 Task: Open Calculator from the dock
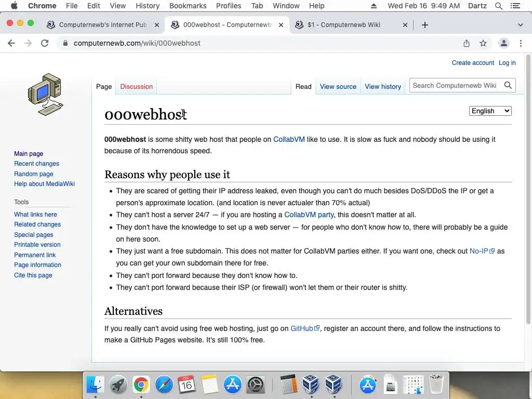tap(289, 384)
